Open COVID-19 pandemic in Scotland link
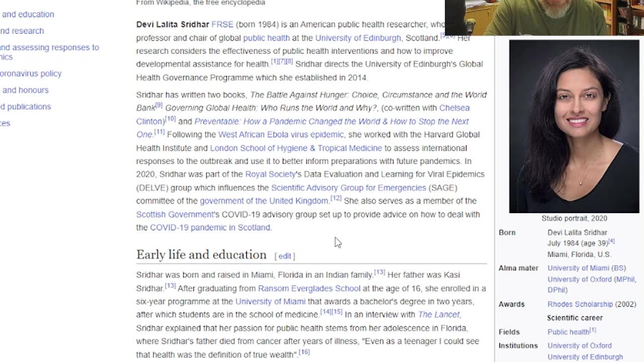 coord(210,227)
